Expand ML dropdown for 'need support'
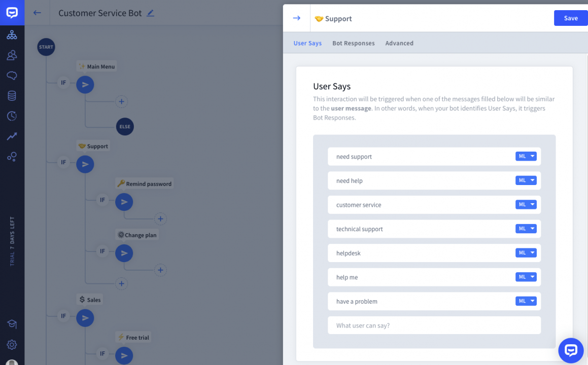This screenshot has height=365, width=588. [526, 156]
